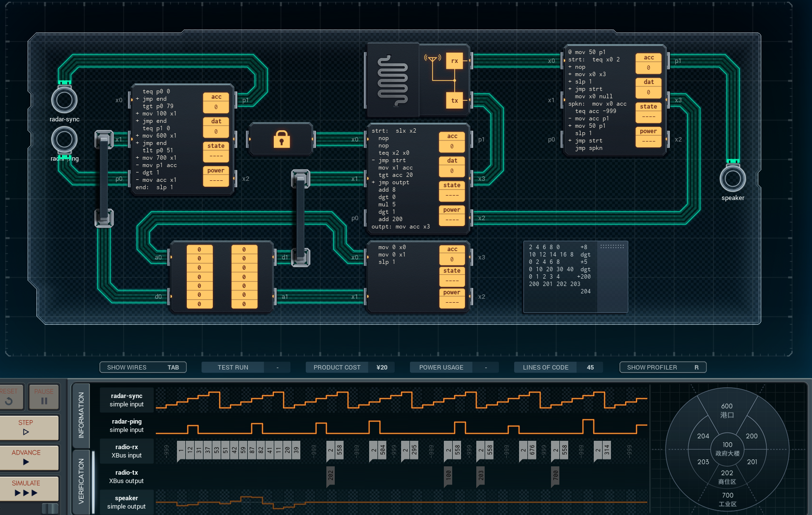Click code line 'mul 5'
The image size is (812, 515).
click(387, 204)
